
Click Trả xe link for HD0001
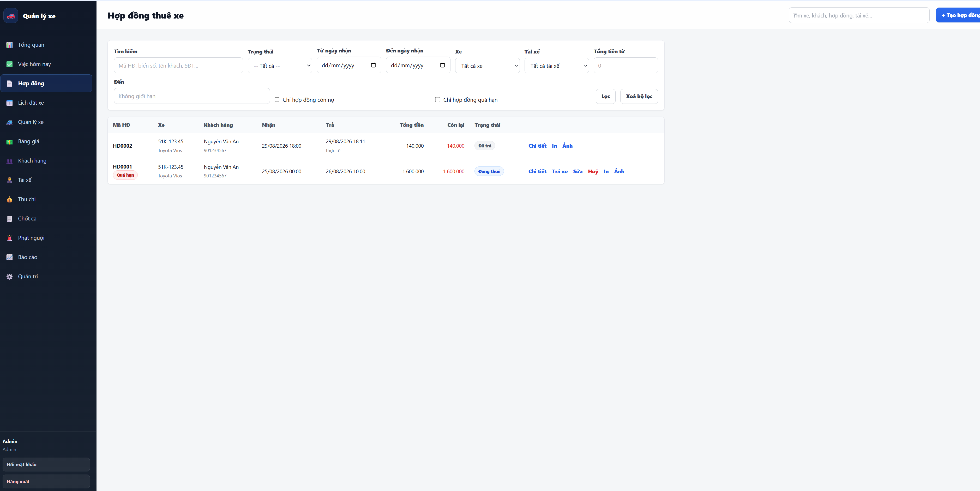tap(560, 171)
